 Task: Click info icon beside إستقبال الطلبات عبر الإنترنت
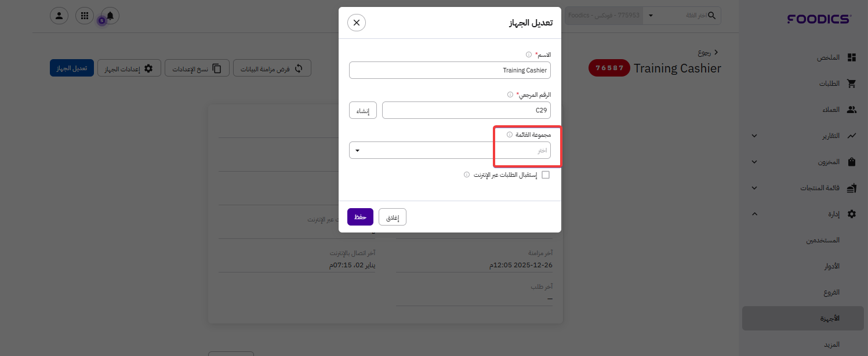(467, 175)
